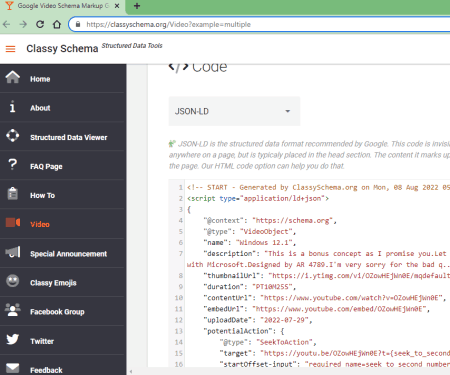This screenshot has width=450, height=375.
Task: Click the "@context" schema.org code line
Action: click(x=270, y=220)
